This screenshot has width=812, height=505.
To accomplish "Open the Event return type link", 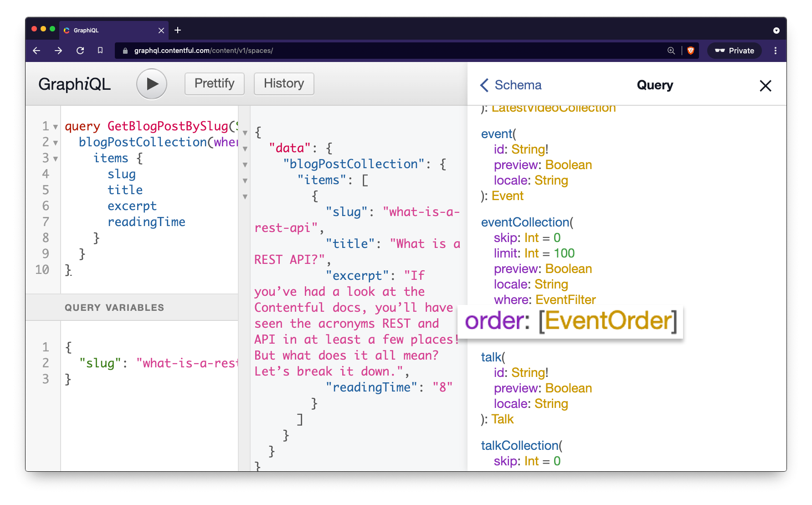I will click(508, 196).
